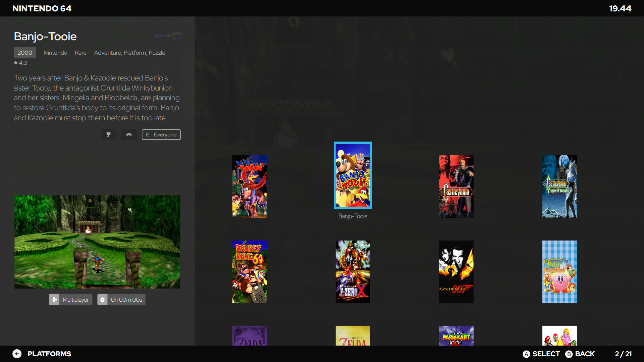Click the Multiplayer plus icon

click(x=54, y=299)
